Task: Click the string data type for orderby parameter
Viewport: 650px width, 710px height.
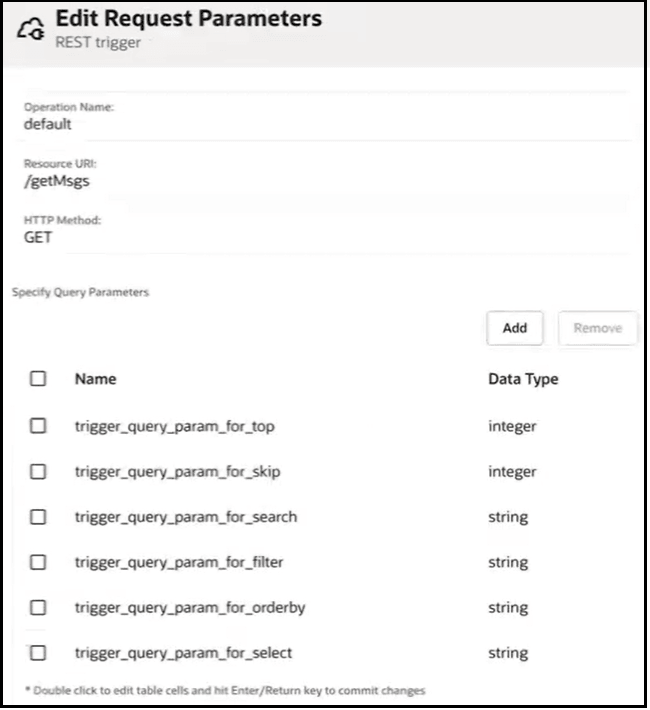Action: click(508, 608)
